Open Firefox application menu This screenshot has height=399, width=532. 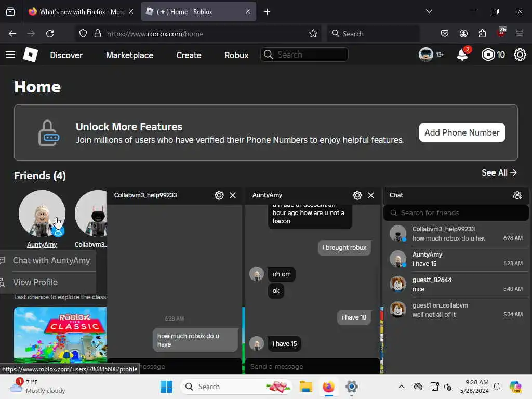(x=520, y=33)
